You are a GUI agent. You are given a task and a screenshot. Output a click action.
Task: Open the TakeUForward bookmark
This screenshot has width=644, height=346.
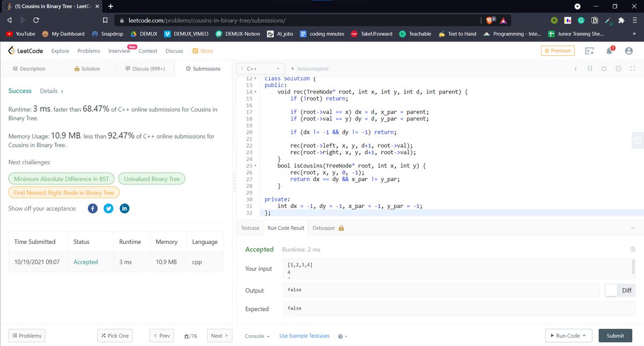point(371,34)
